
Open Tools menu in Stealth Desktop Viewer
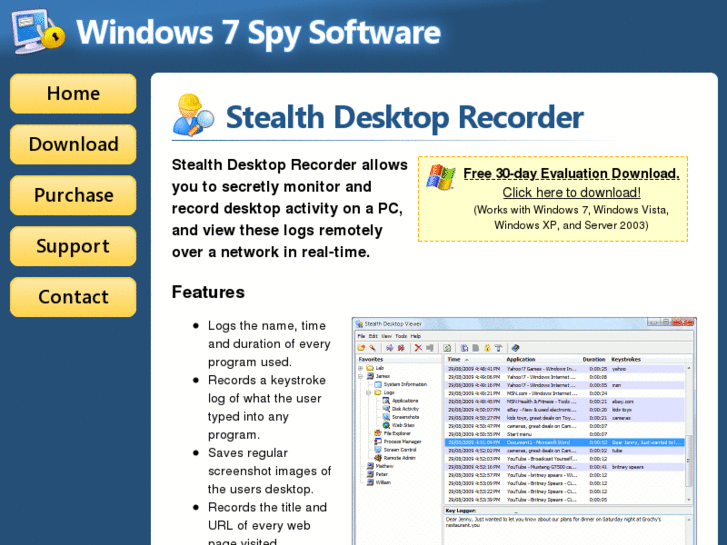click(401, 336)
